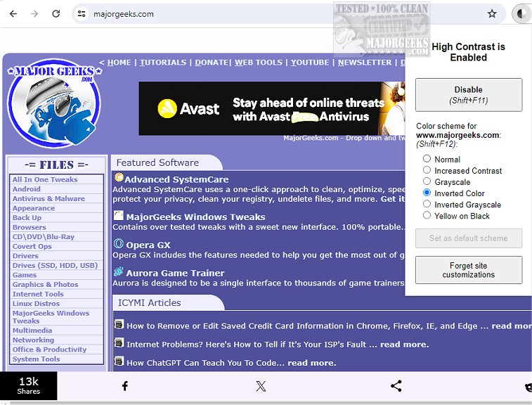Image resolution: width=532 pixels, height=405 pixels.
Task: Open Antivirus & Malware file category
Action: tap(48, 199)
